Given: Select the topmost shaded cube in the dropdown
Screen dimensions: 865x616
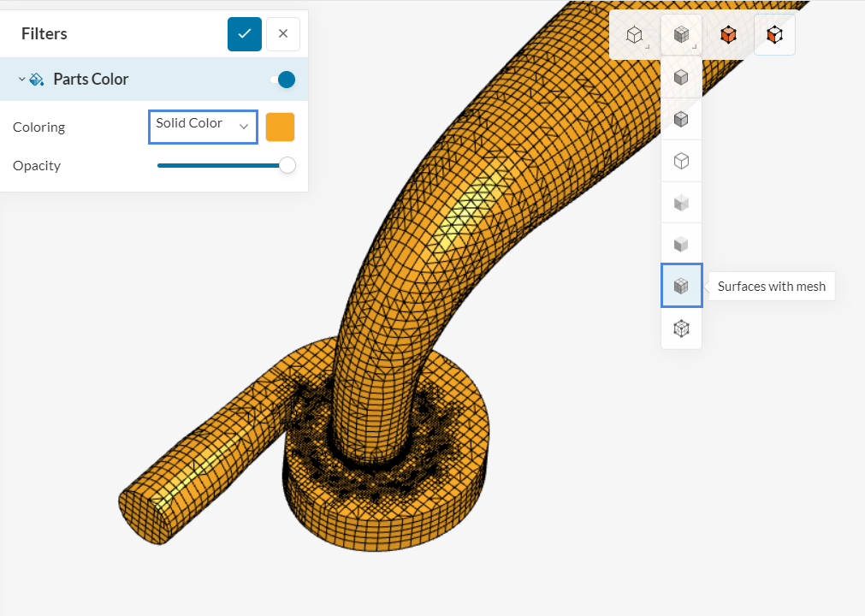Looking at the screenshot, I should pos(681,77).
